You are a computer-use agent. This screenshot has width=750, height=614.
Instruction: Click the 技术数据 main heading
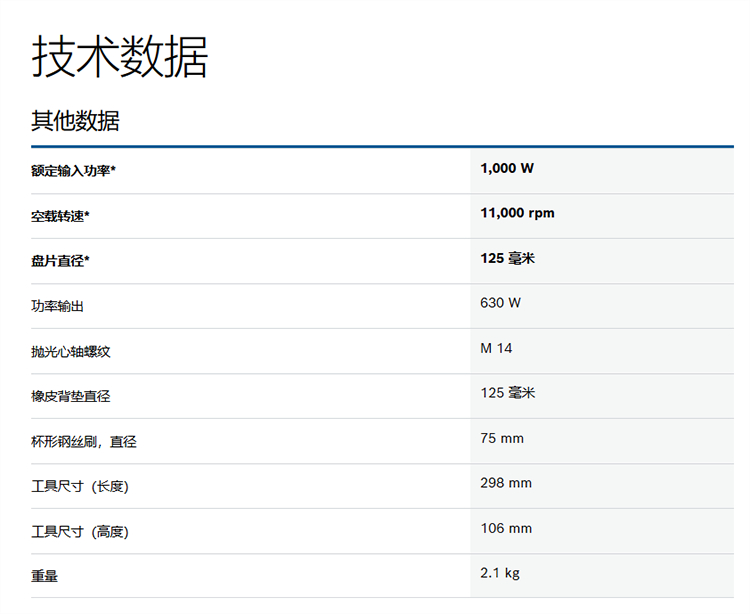point(120,57)
